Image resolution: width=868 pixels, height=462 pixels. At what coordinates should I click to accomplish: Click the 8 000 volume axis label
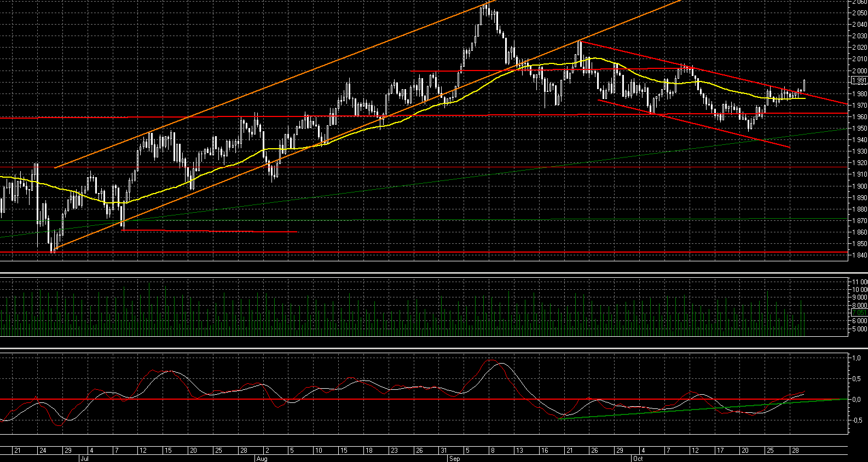(860, 305)
